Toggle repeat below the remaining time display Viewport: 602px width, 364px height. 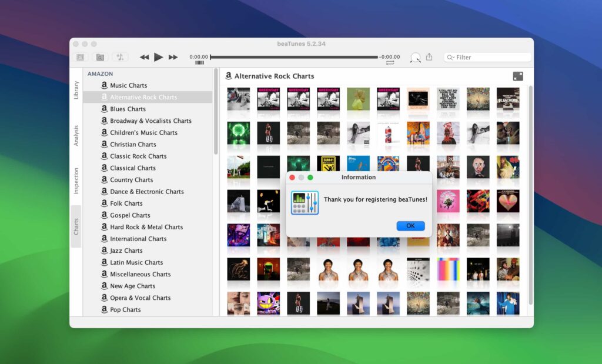389,64
